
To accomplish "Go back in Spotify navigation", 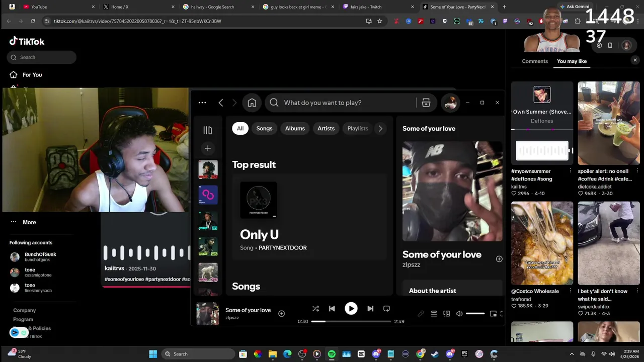I will click(x=220, y=103).
